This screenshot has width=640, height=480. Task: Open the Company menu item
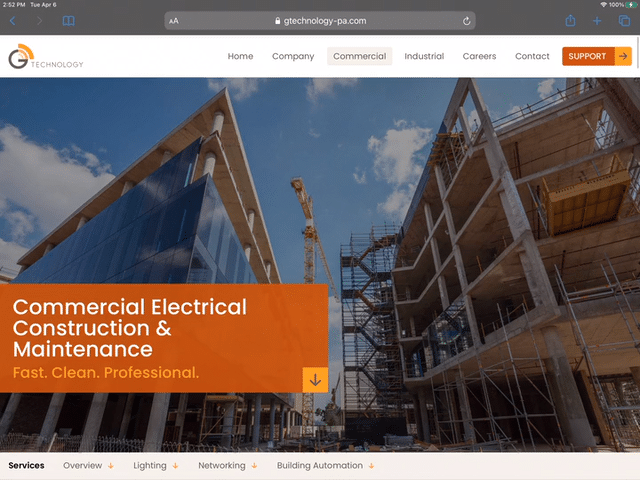pyautogui.click(x=293, y=56)
